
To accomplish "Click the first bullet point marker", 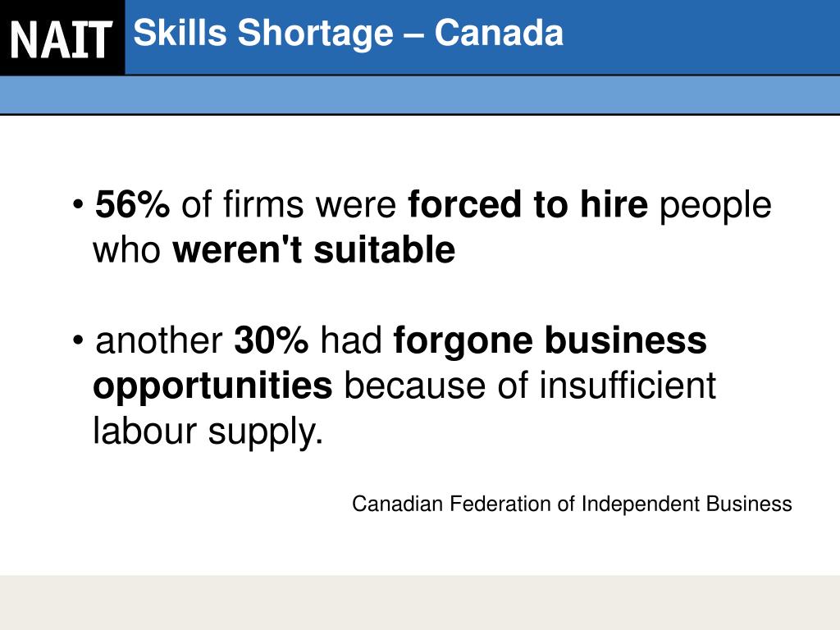I will click(x=78, y=204).
